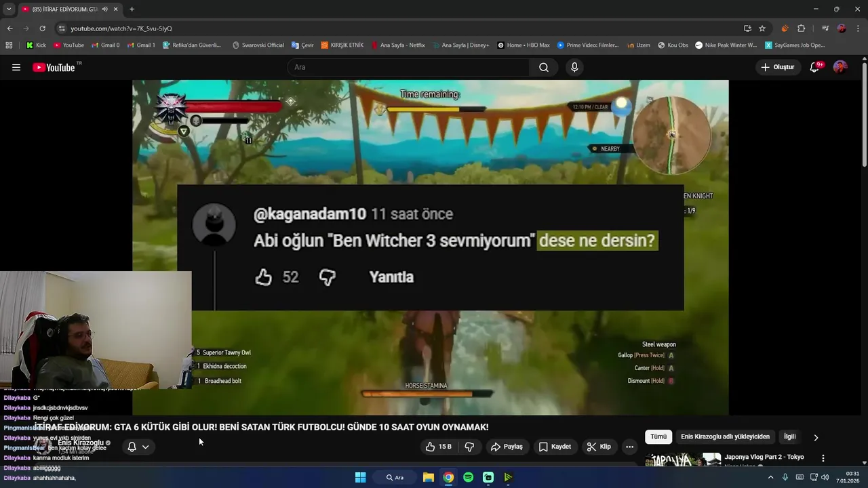Screen dimensions: 868x488
Task: Click the search magnifier button
Action: 544,67
